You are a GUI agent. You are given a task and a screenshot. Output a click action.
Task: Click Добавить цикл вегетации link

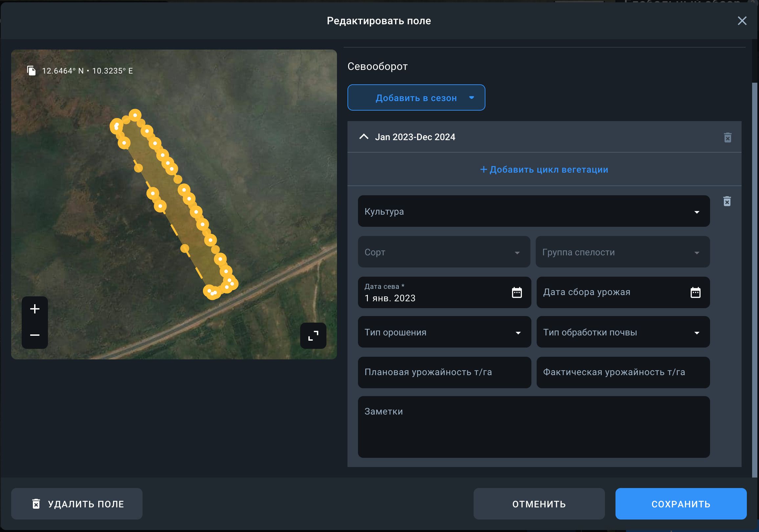(544, 170)
